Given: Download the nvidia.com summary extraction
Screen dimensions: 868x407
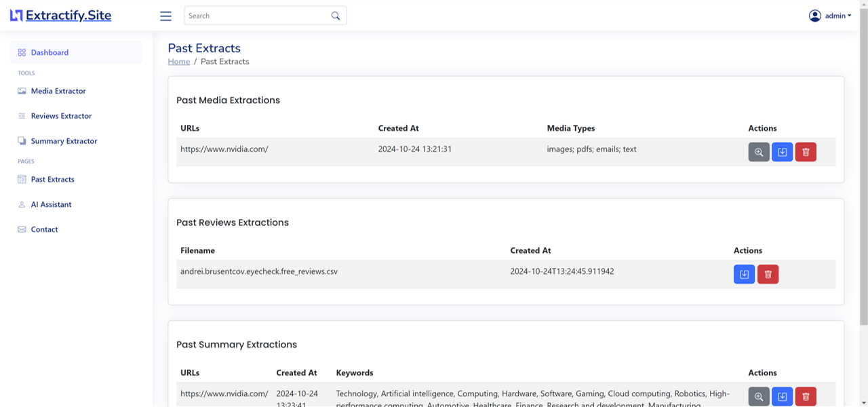Looking at the screenshot, I should pos(782,396).
